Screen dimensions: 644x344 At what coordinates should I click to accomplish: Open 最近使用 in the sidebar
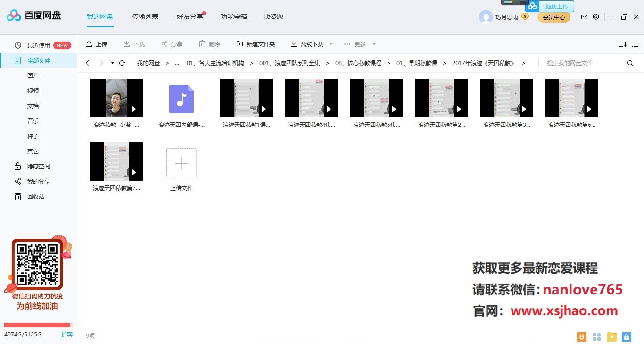pos(38,45)
